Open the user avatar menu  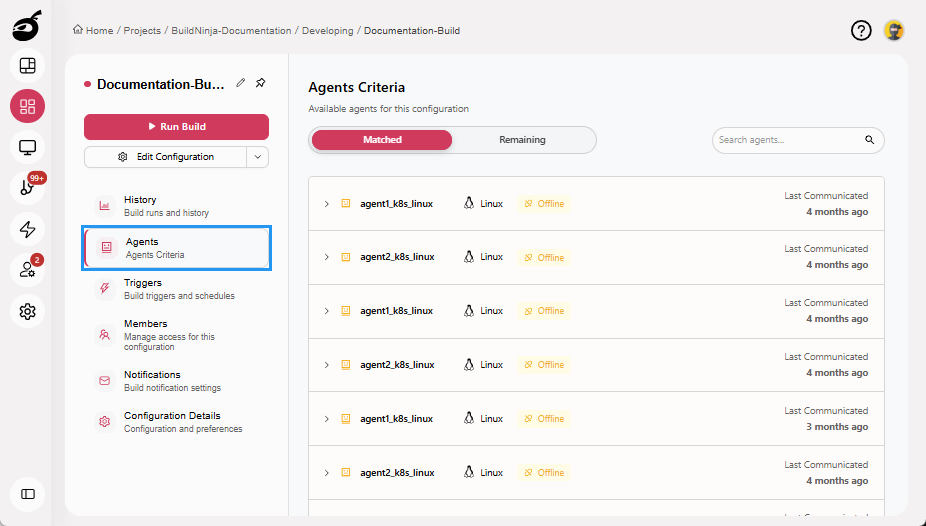point(894,31)
